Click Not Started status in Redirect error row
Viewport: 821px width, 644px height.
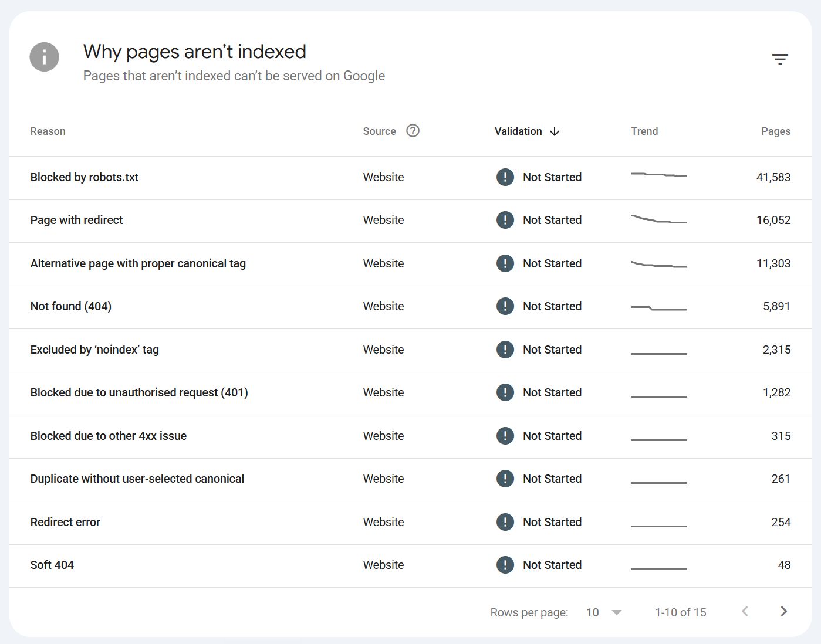552,522
